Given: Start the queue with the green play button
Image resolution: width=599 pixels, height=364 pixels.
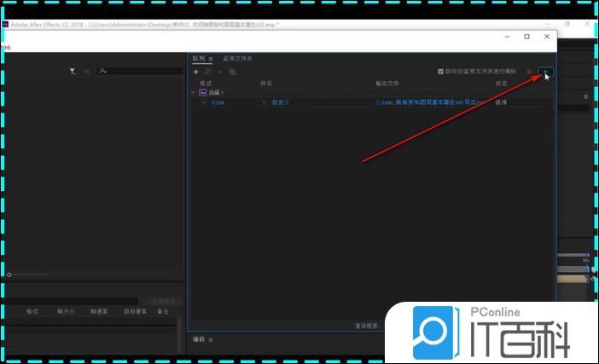Looking at the screenshot, I should (545, 72).
